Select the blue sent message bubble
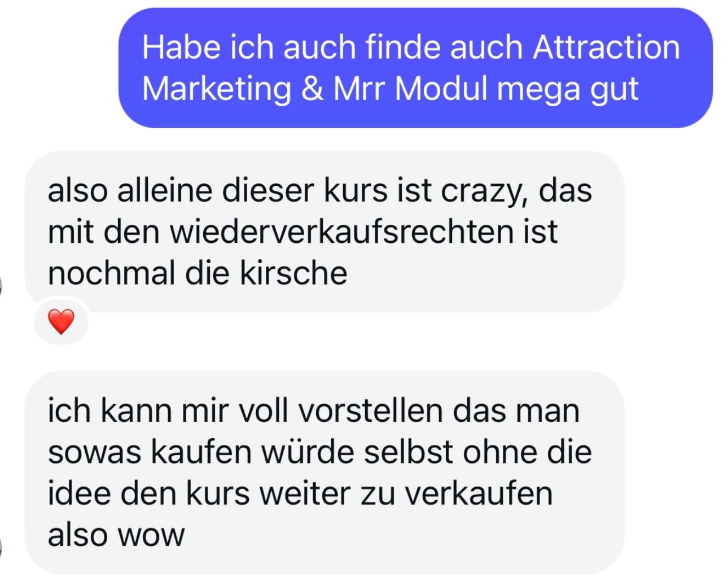This screenshot has width=728, height=585. pyautogui.click(x=415, y=68)
